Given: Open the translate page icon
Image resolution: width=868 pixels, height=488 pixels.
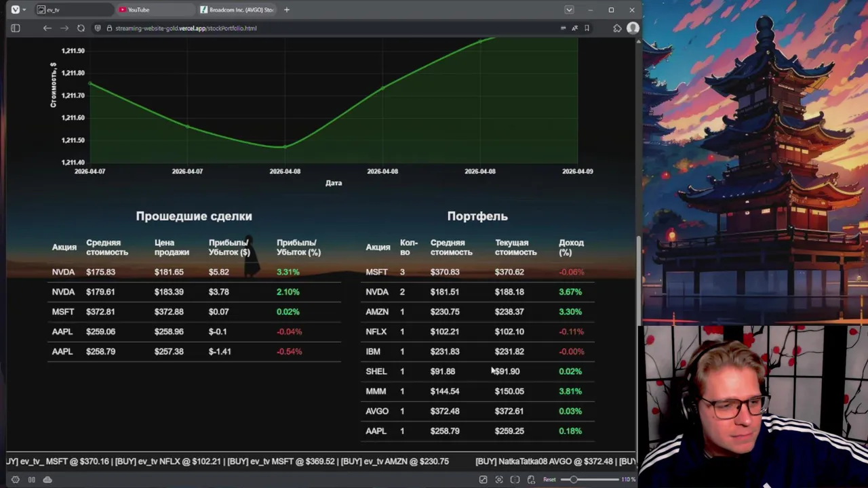Looking at the screenshot, I should [x=575, y=28].
